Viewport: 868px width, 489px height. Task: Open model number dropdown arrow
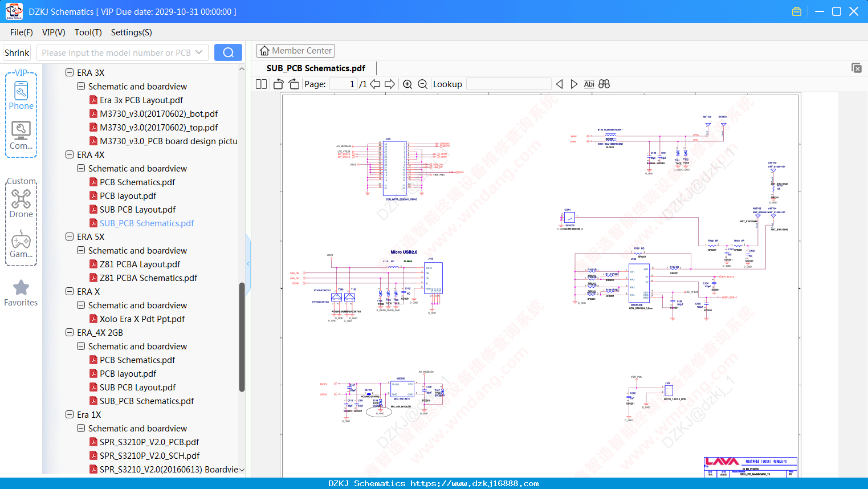coord(199,52)
